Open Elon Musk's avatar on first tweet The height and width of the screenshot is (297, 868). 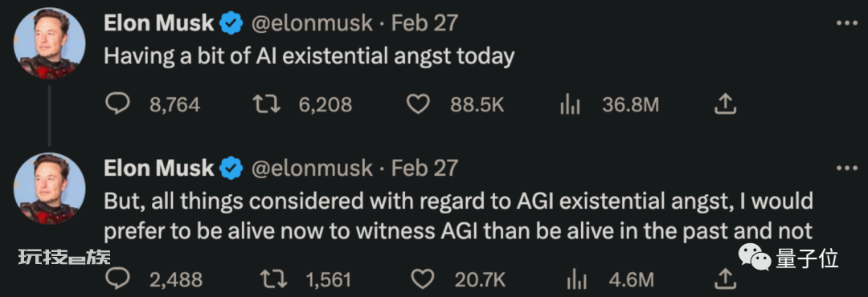coord(49,43)
